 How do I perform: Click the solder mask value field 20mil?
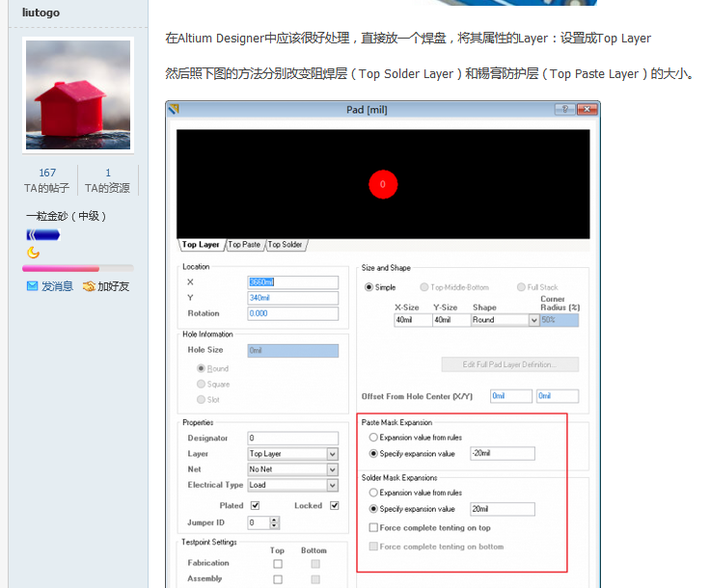(x=503, y=509)
